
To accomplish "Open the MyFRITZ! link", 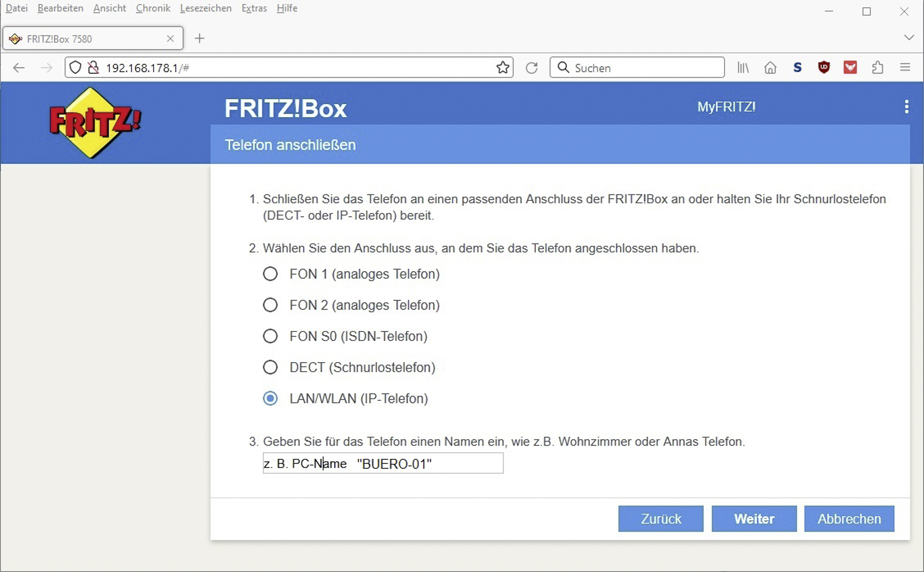I will pyautogui.click(x=726, y=107).
